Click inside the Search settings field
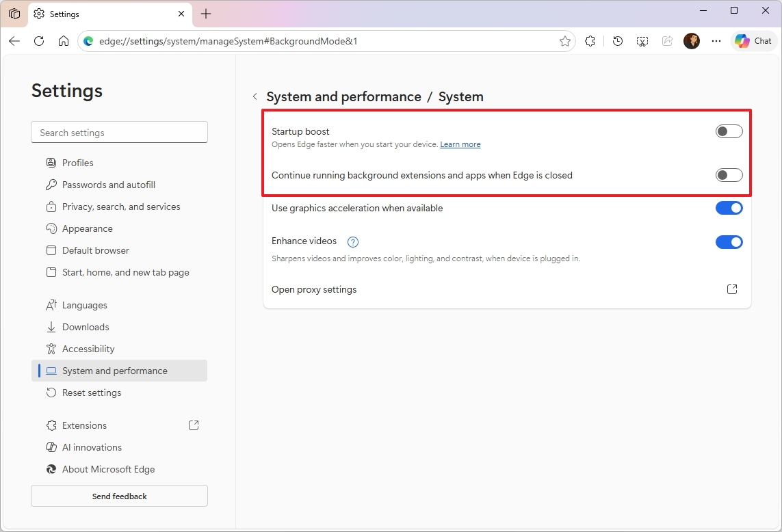This screenshot has width=782, height=532. click(119, 132)
